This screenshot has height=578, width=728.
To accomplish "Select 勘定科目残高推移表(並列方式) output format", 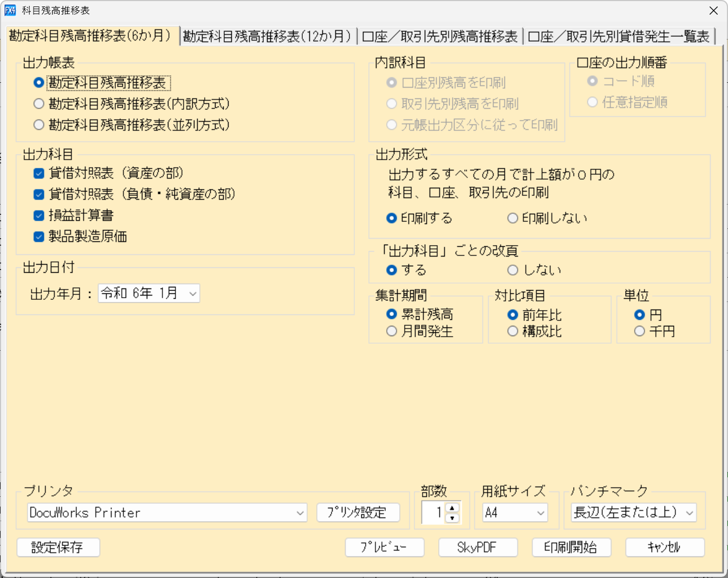I will pos(38,125).
